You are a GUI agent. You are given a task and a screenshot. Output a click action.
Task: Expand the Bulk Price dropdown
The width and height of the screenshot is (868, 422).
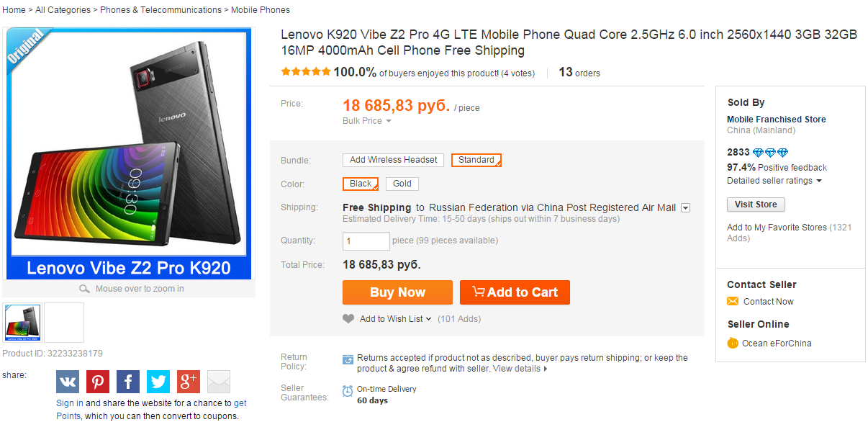click(367, 121)
